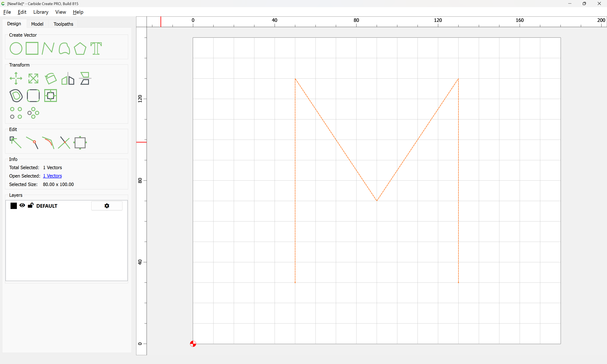Switch to the Toolpaths tab

[63, 24]
